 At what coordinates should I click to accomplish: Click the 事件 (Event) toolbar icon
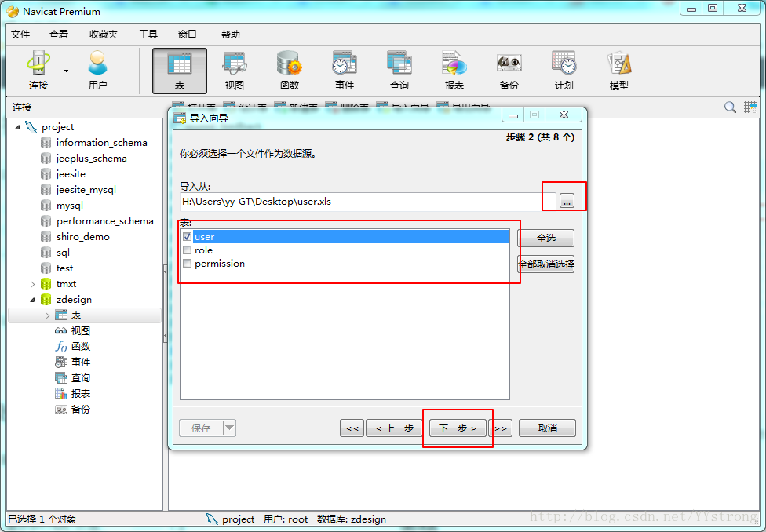pos(344,71)
